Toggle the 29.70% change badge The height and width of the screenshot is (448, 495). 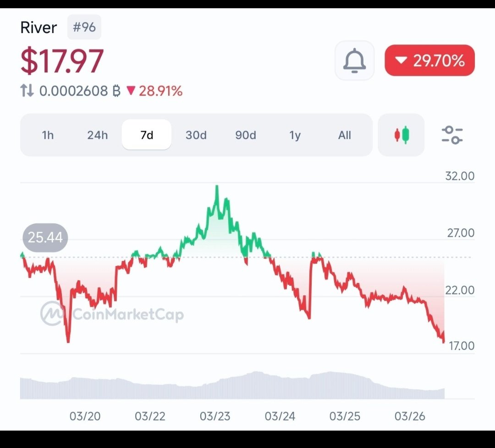[429, 61]
